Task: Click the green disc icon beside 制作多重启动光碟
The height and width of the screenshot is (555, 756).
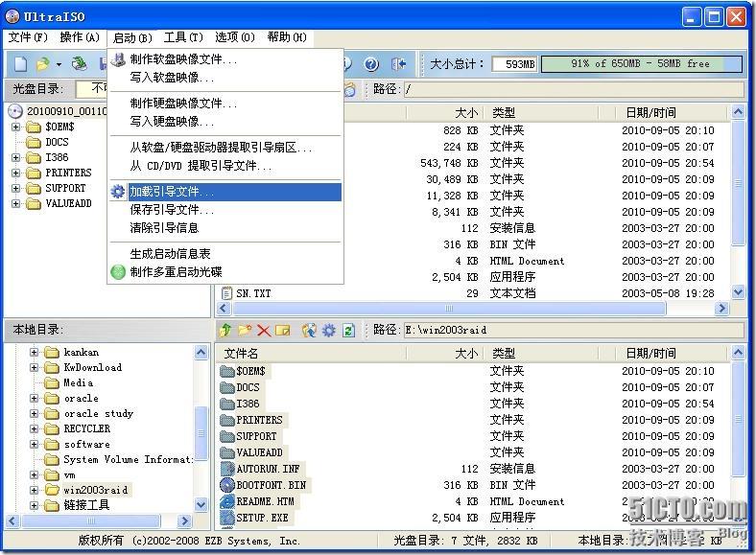Action: point(118,271)
